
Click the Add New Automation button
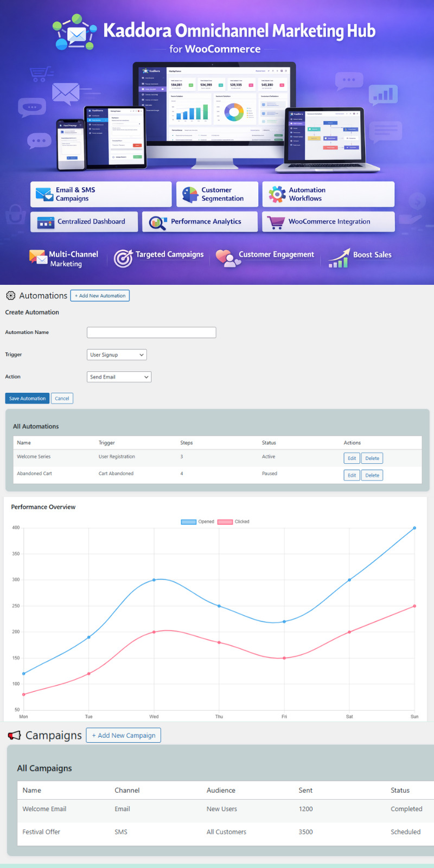pyautogui.click(x=100, y=296)
